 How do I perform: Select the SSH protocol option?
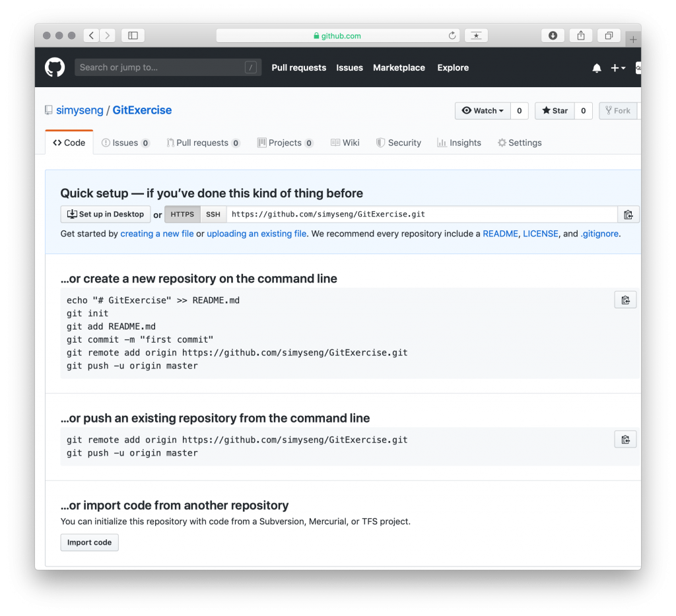tap(213, 214)
